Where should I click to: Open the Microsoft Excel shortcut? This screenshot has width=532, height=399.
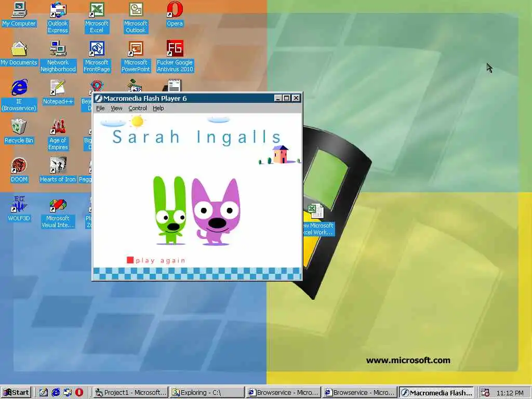97,18
